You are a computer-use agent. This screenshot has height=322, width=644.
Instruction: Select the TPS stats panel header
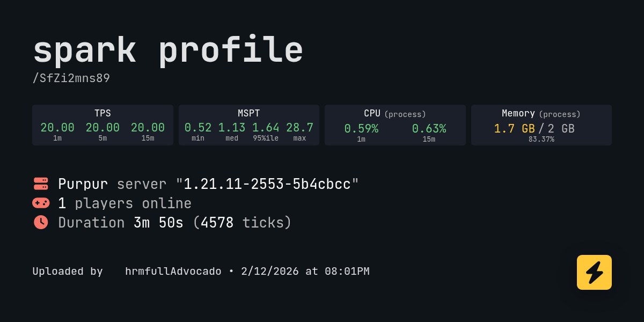(103, 113)
